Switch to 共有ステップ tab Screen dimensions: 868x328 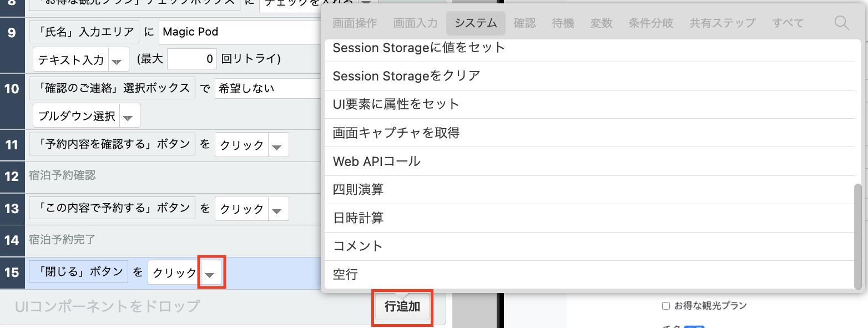point(722,23)
